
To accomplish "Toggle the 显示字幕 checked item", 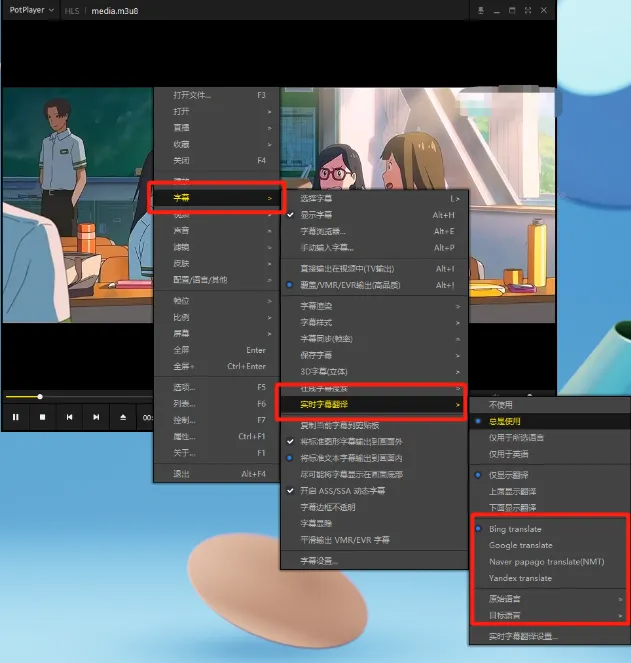I will 328,215.
